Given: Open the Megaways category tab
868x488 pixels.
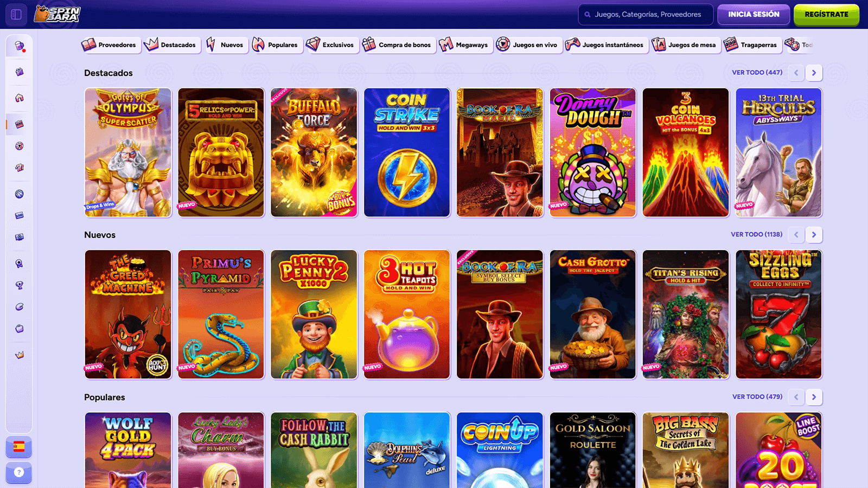Looking at the screenshot, I should [464, 45].
